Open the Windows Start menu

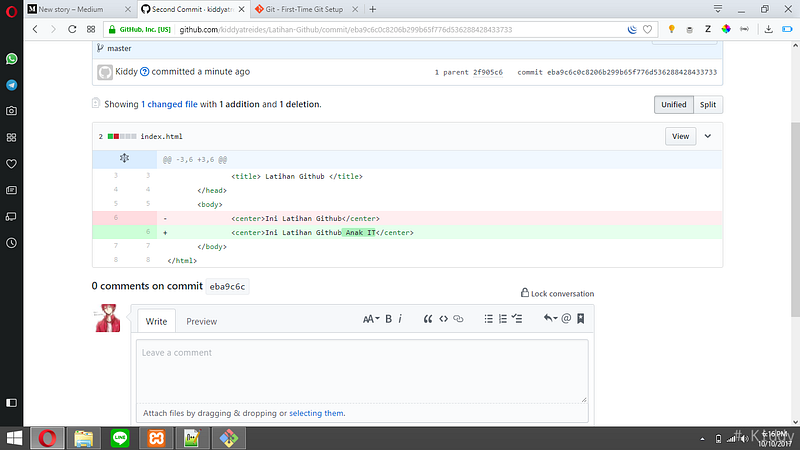click(x=14, y=438)
